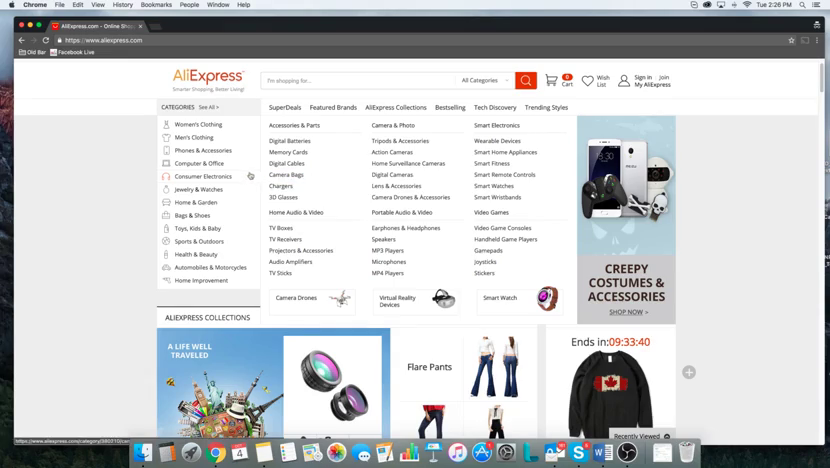Click the round plus icon beside the deals panel

[x=689, y=372]
